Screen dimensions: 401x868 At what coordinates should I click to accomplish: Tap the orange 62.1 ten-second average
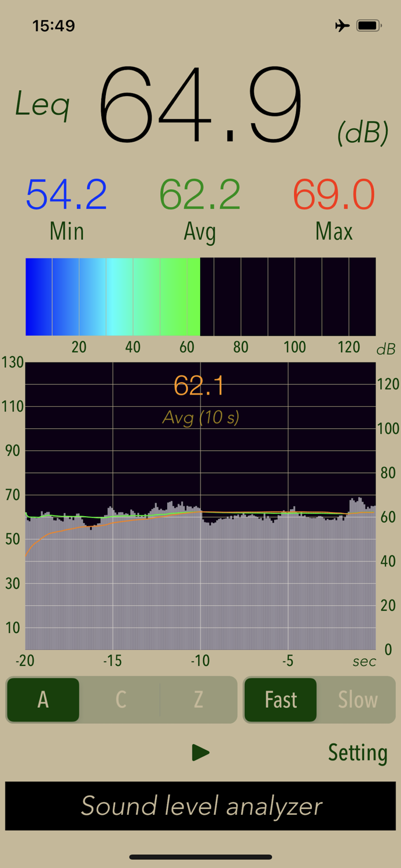click(x=199, y=385)
